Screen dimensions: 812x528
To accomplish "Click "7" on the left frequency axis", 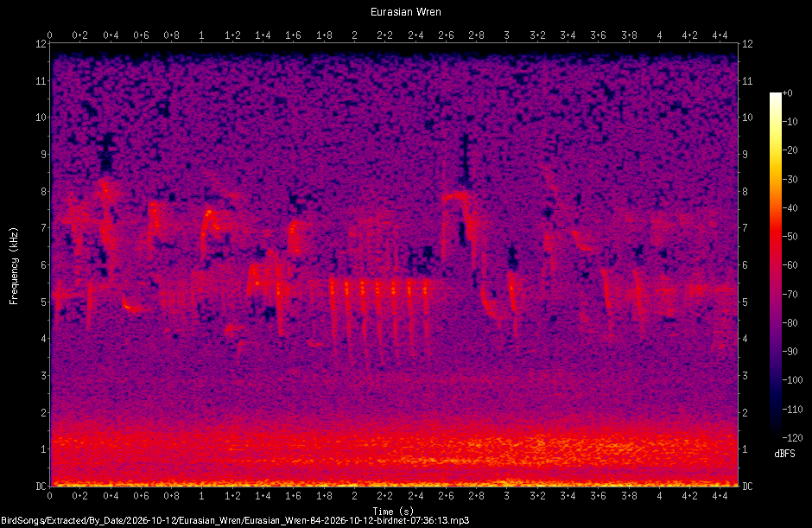I will pos(43,228).
